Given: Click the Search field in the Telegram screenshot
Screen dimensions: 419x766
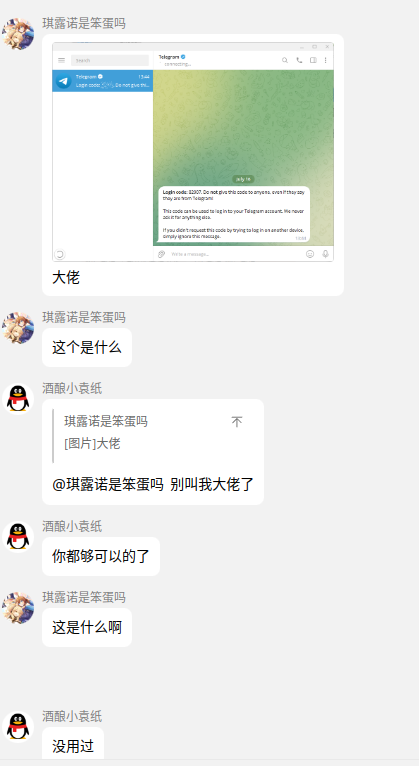Looking at the screenshot, I should (x=110, y=60).
